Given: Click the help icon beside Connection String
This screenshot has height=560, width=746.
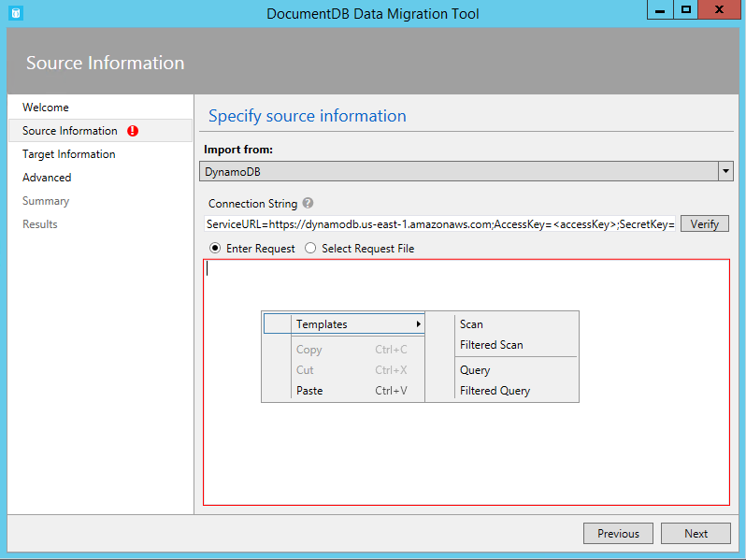Looking at the screenshot, I should pos(308,203).
